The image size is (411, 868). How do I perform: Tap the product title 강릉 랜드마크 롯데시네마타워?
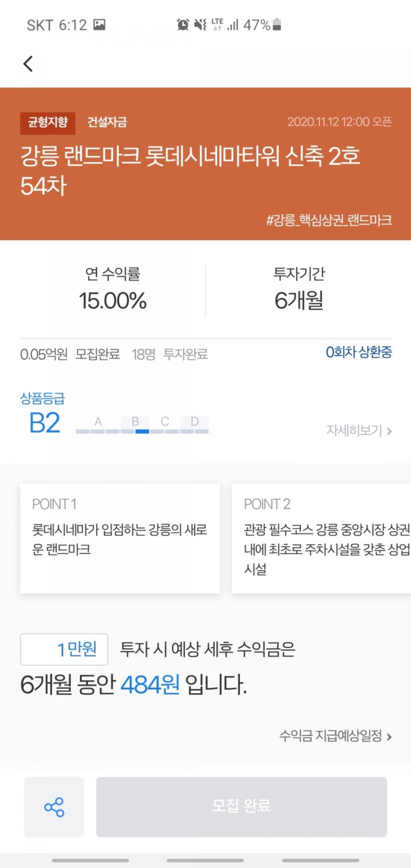(190, 171)
